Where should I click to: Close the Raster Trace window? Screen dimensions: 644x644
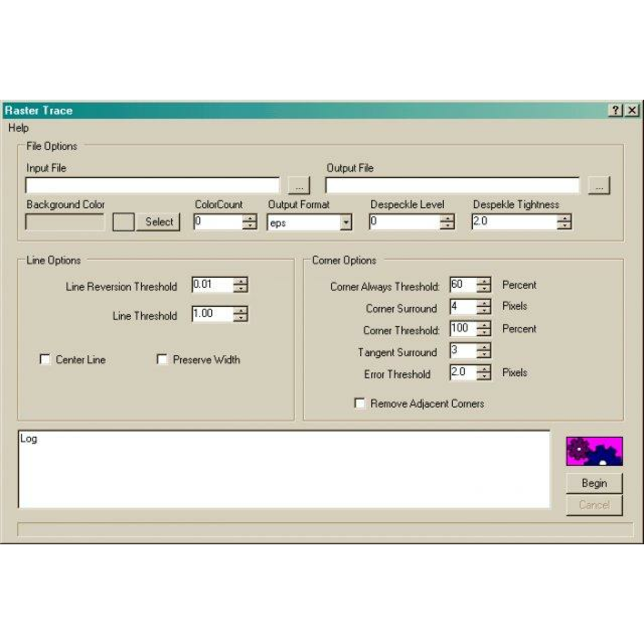tap(632, 110)
